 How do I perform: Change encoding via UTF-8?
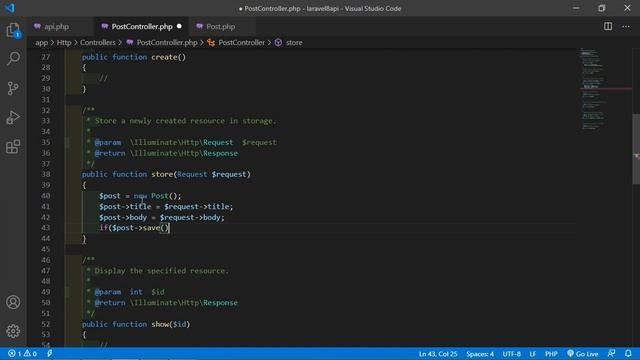tap(511, 354)
